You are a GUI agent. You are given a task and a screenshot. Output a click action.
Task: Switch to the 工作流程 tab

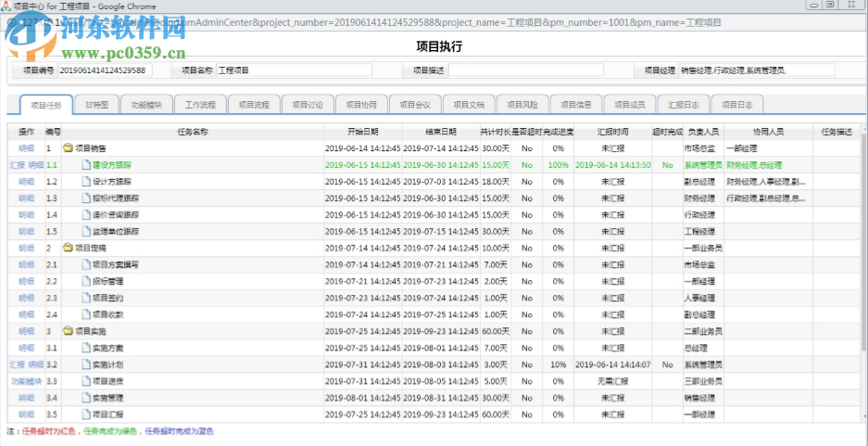pyautogui.click(x=200, y=105)
